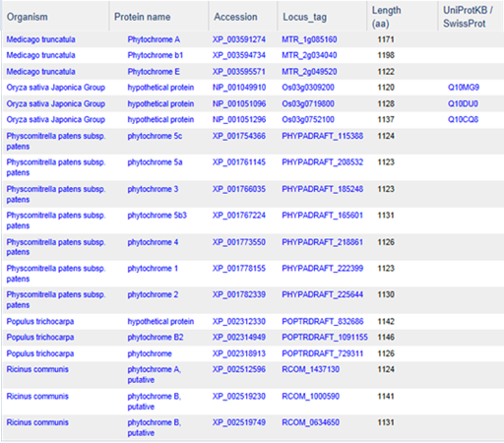Open accession XP_002318913
This screenshot has width=504, height=443.
(239, 353)
